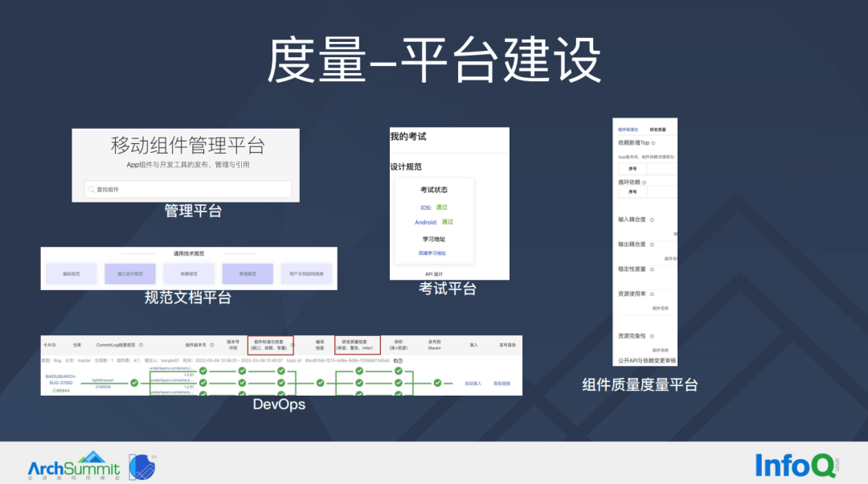This screenshot has height=484, width=868.
Task: Click the info icon next to 资源使用率
Action: (651, 294)
